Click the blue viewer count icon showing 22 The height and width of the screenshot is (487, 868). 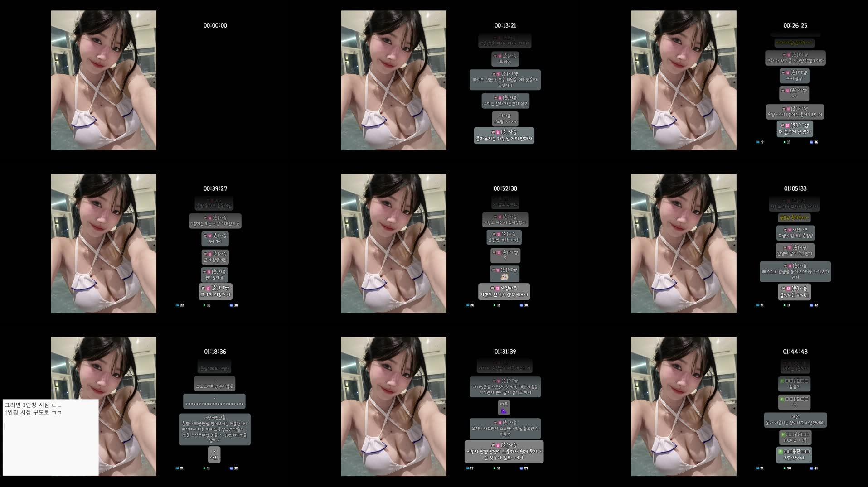pos(177,305)
